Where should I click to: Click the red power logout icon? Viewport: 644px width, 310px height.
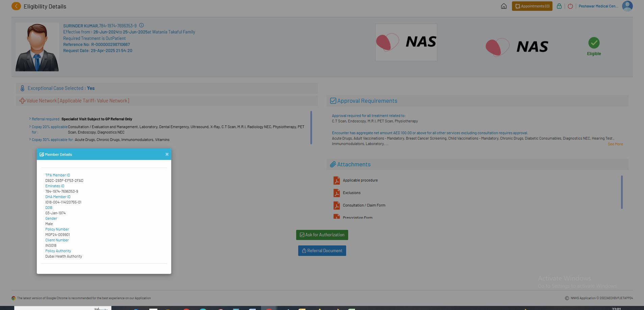pos(570,6)
